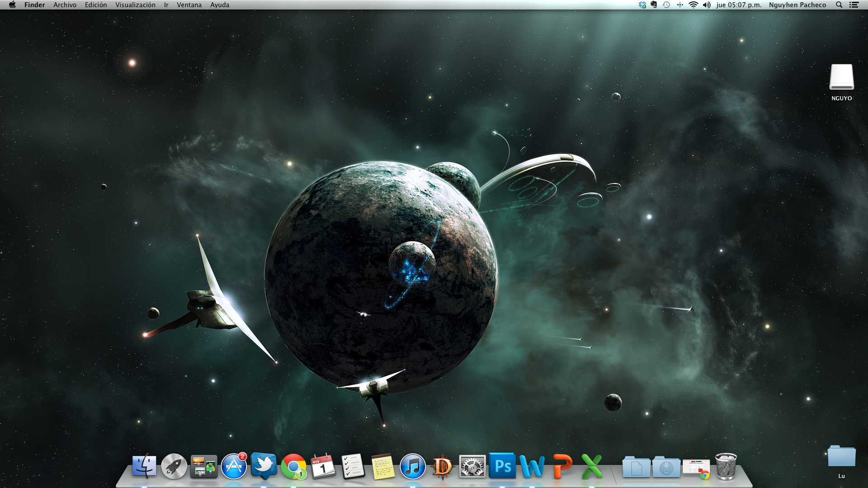Screen dimensions: 868x488
Task: Click the Spotlight search magnifier
Action: tap(839, 5)
